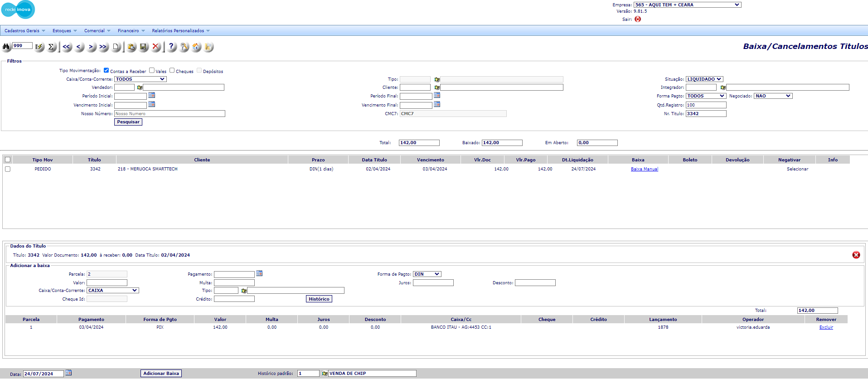The height and width of the screenshot is (384, 868).
Task: Close Dados do Título panel red X
Action: coord(856,255)
